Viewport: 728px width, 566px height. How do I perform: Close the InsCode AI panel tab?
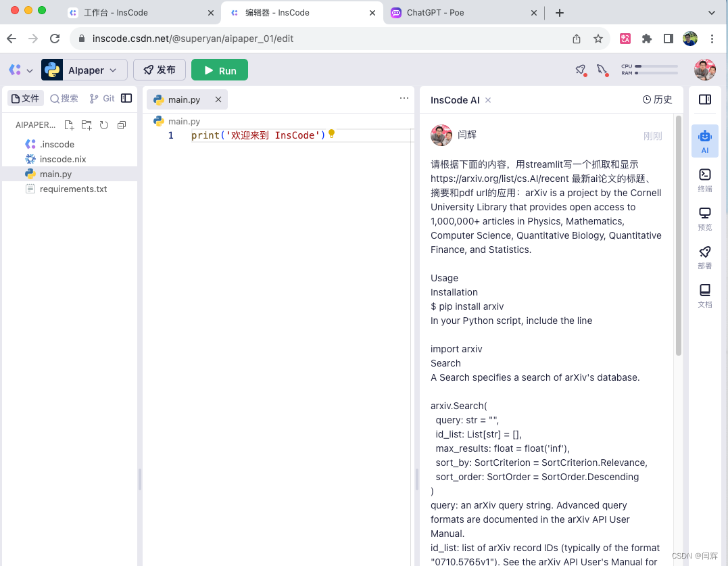[x=488, y=100]
